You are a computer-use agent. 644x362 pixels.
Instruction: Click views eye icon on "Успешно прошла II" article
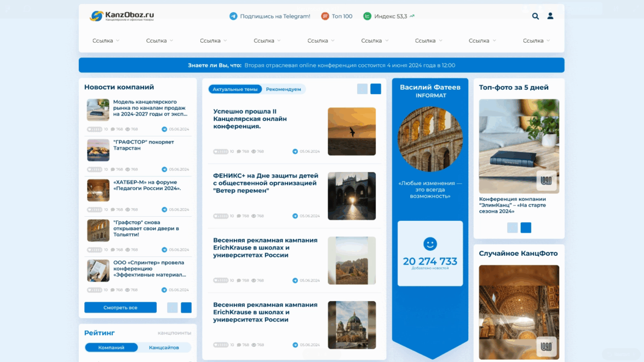(x=254, y=152)
